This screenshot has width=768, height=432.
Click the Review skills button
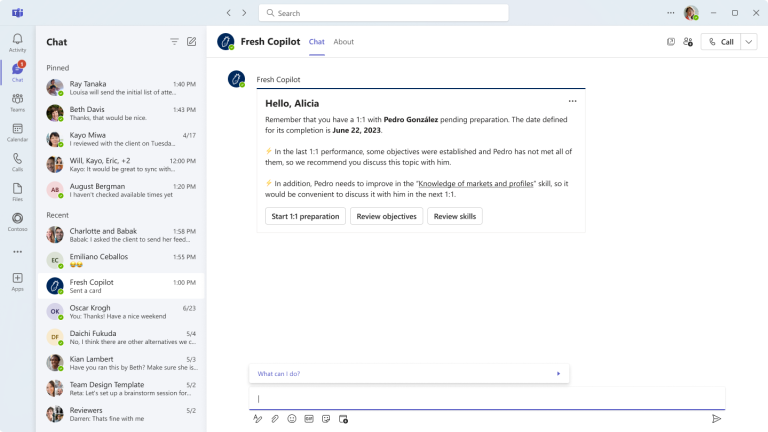coord(455,216)
